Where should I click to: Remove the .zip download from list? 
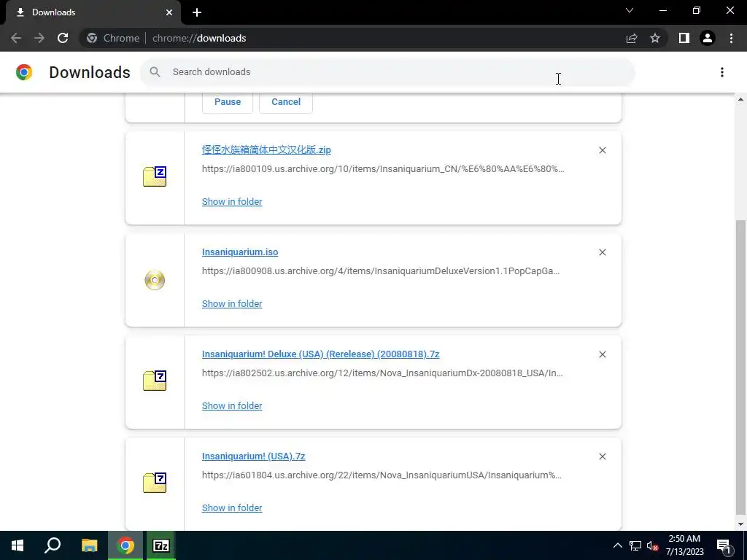tap(602, 150)
